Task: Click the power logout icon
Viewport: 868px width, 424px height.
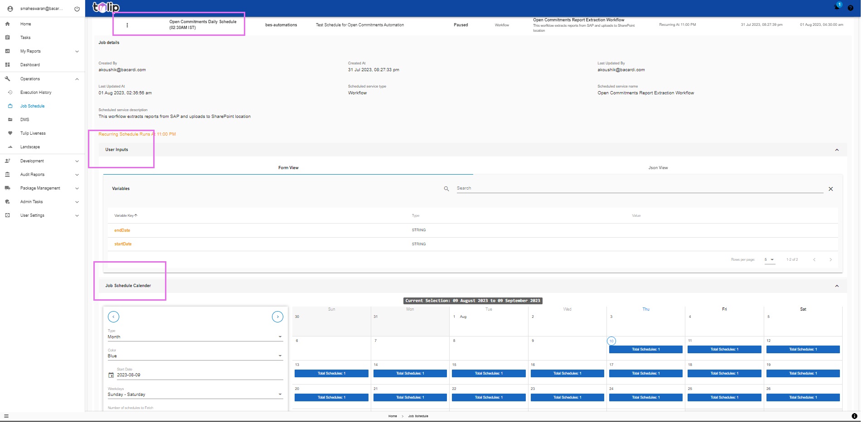Action: tap(77, 9)
